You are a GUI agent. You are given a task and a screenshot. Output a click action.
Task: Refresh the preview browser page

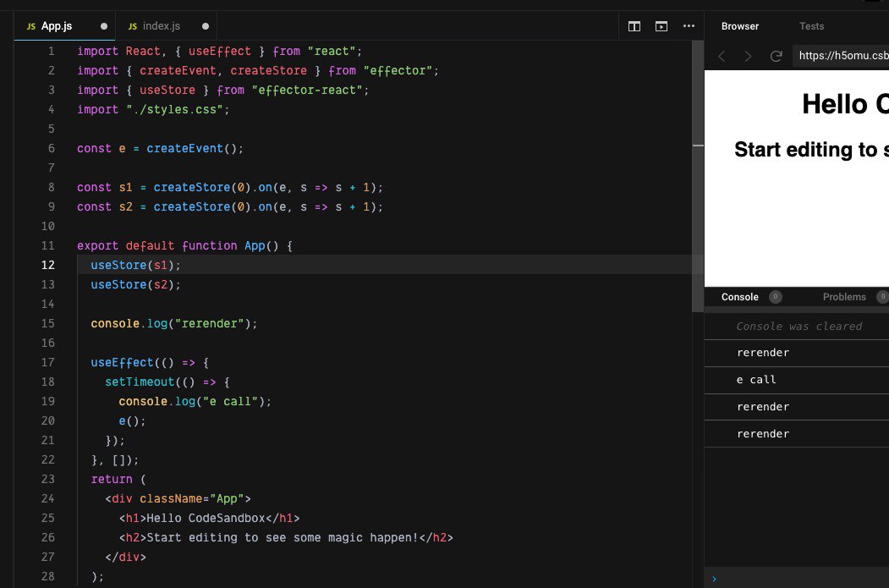click(777, 56)
